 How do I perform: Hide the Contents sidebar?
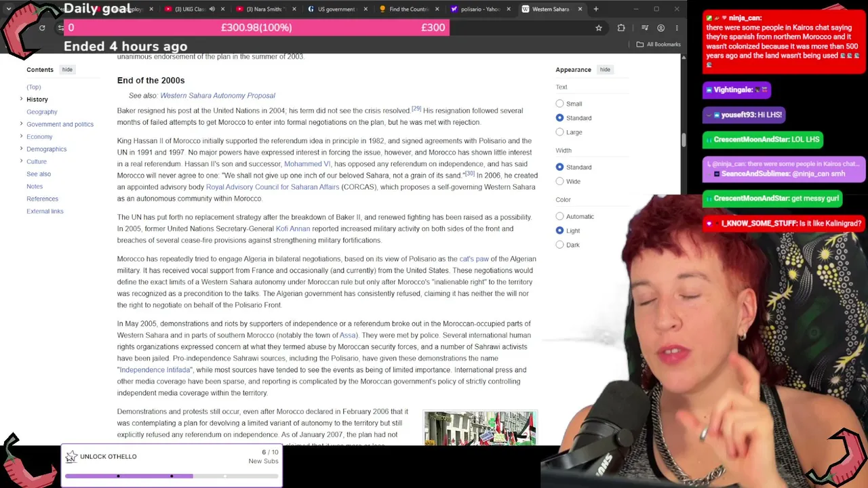tap(67, 70)
